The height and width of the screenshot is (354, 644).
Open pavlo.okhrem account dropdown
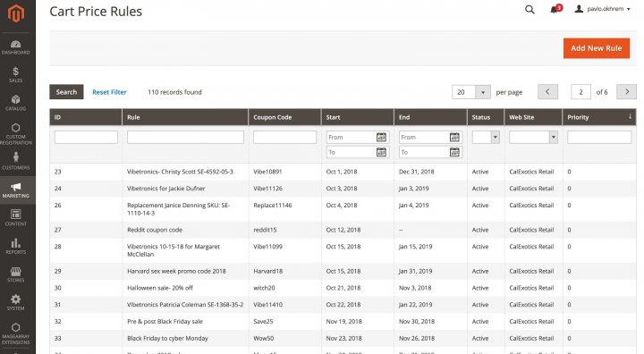pyautogui.click(x=602, y=9)
